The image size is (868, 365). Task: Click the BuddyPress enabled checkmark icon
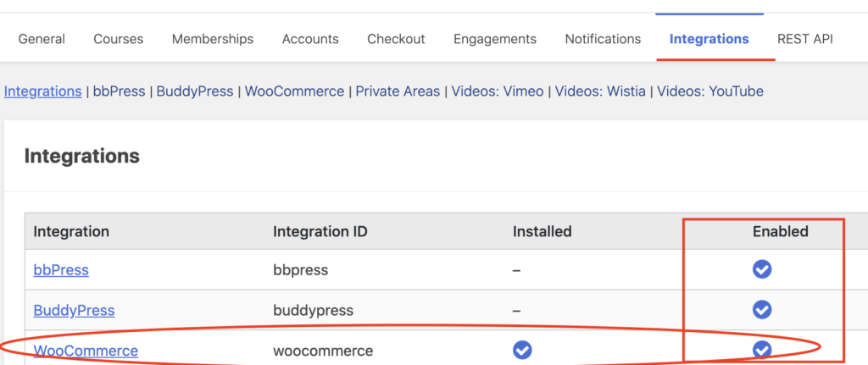(762, 309)
